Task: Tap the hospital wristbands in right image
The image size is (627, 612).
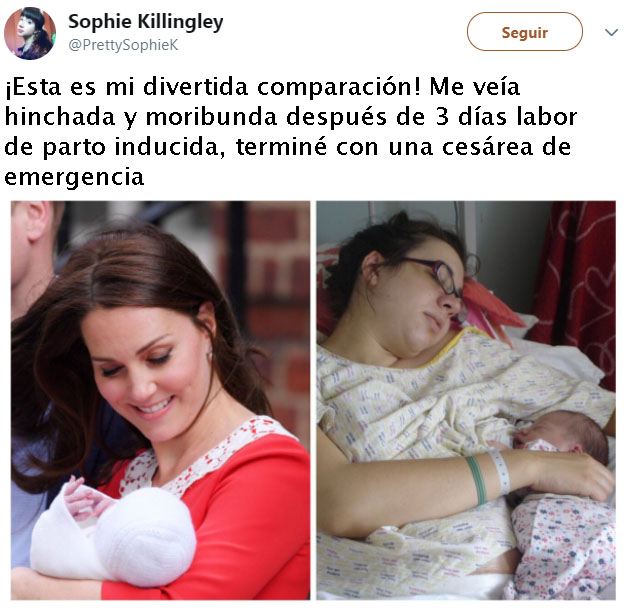Action: point(488,476)
